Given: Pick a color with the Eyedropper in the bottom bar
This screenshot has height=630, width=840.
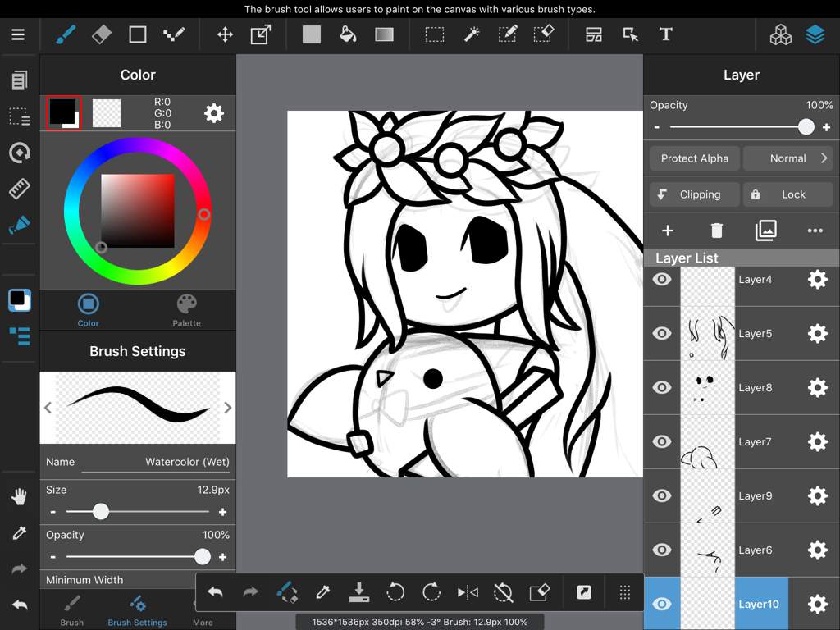Looking at the screenshot, I should pyautogui.click(x=322, y=591).
